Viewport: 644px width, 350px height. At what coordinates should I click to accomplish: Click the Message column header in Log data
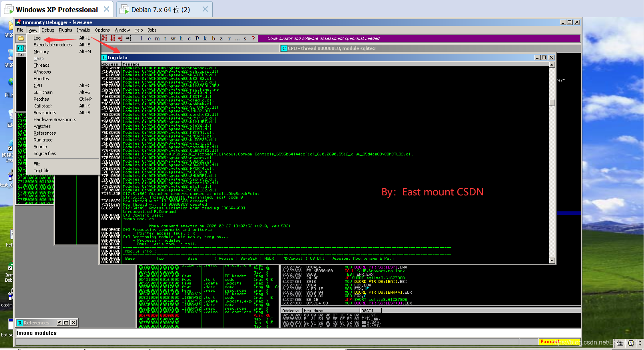click(335, 64)
